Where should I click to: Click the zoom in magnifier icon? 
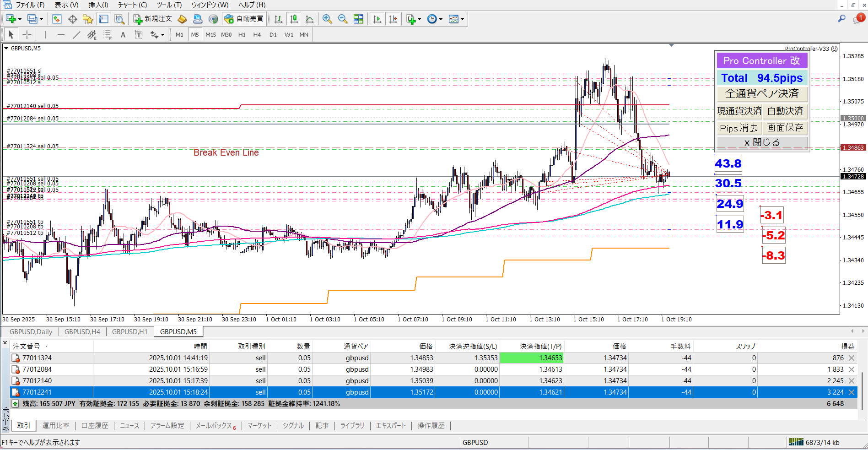coord(327,19)
